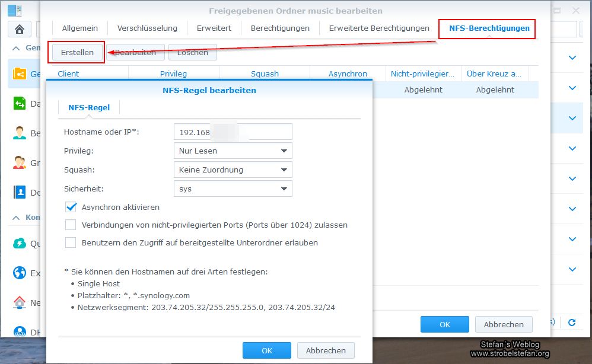Screen dimensions: 592x364
Task: Uncheck the Asynchron aktivieren checkbox
Action: pyautogui.click(x=71, y=208)
